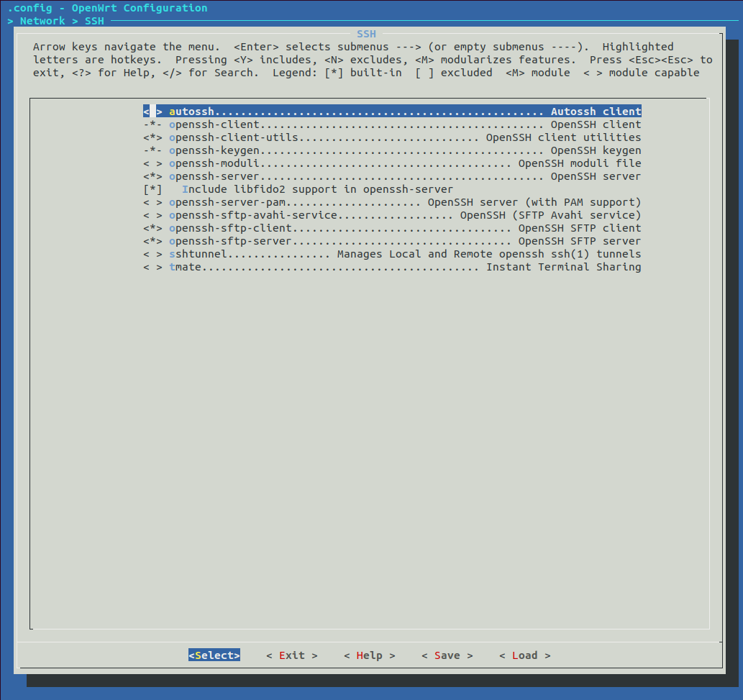Click the 'OpenSSH client' description of openssh-client

(x=596, y=124)
